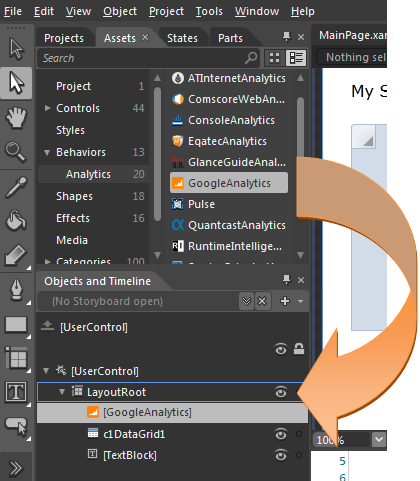420x481 pixels.
Task: Select GoogleAnalytics in the asset list
Action: [x=229, y=183]
